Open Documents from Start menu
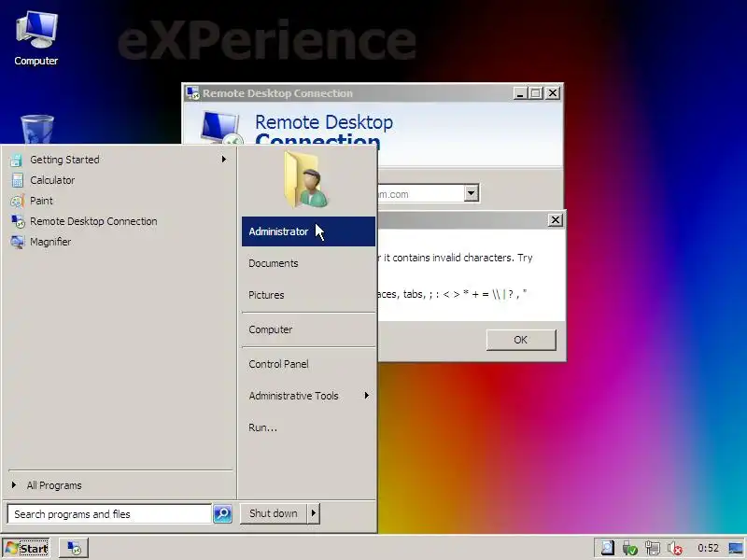747x560 pixels. coord(308,263)
